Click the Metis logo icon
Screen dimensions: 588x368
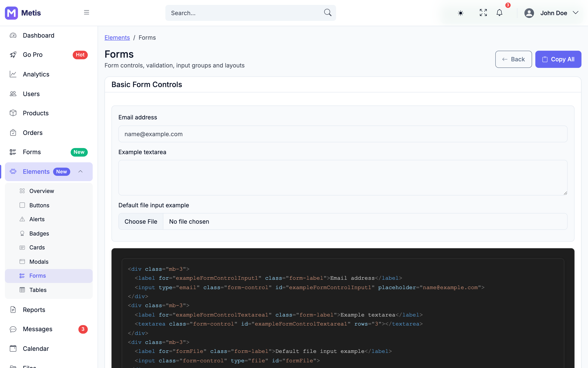(11, 13)
